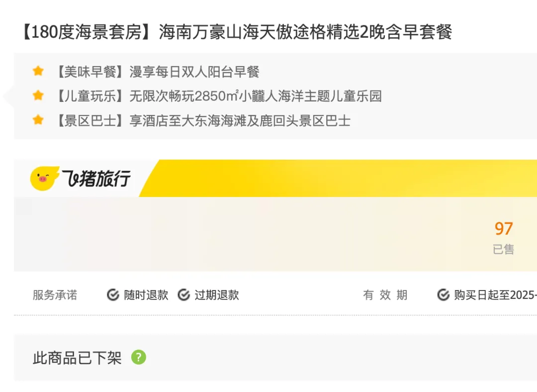
Task: Click the star icon beside 景区巴士
Action: pyautogui.click(x=38, y=120)
